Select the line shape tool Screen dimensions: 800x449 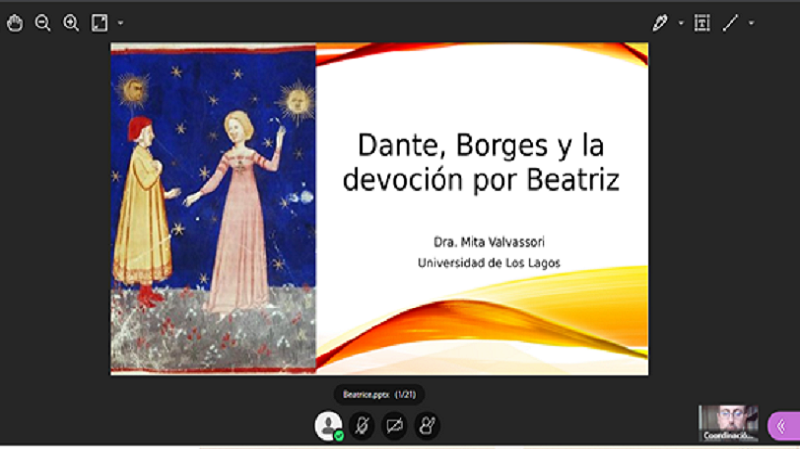pyautogui.click(x=730, y=23)
